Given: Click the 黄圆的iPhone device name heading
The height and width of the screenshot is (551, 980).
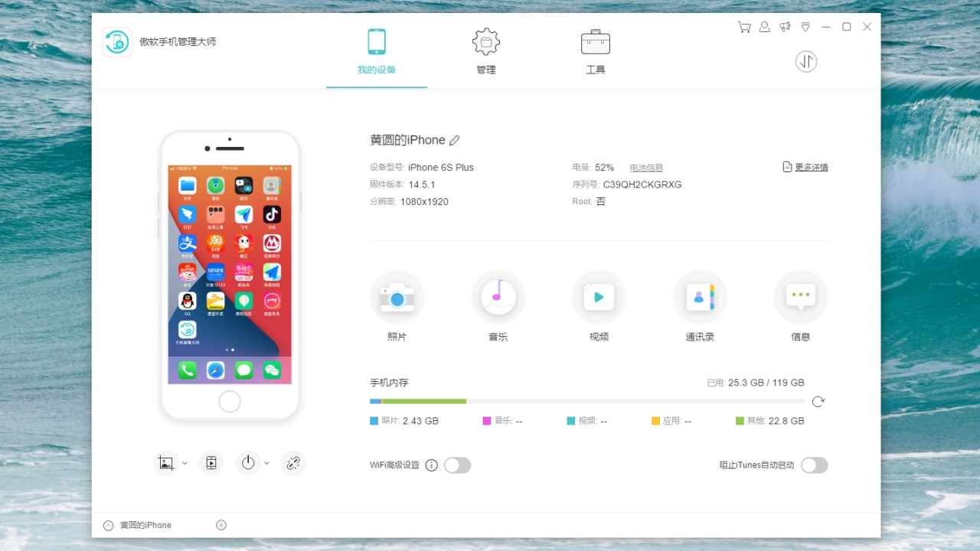Looking at the screenshot, I should tap(407, 140).
